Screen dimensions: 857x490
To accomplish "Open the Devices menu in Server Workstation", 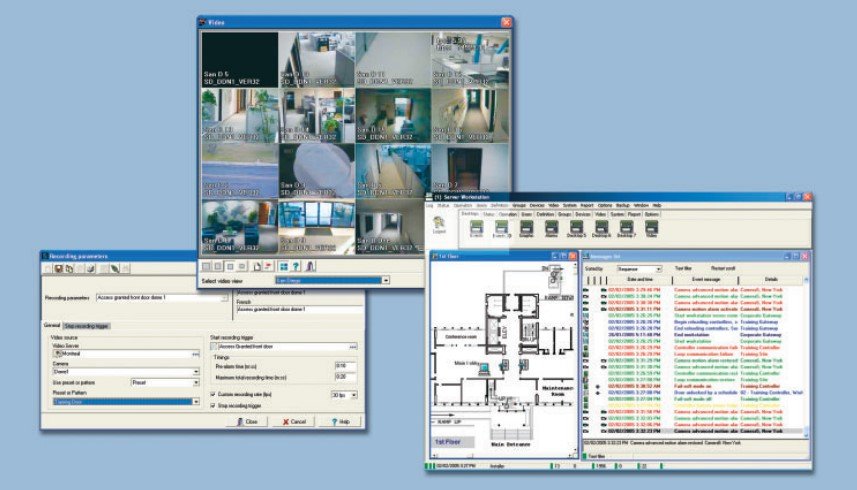I will click(537, 205).
